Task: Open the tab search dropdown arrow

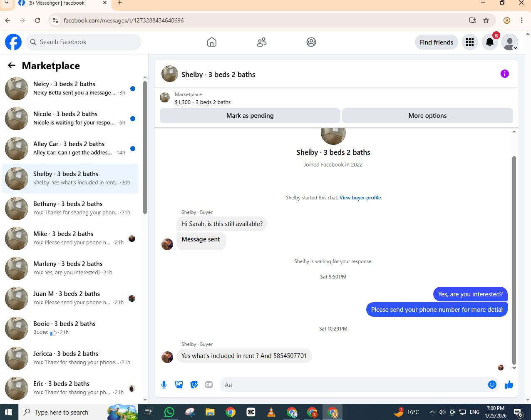Action: [6, 3]
